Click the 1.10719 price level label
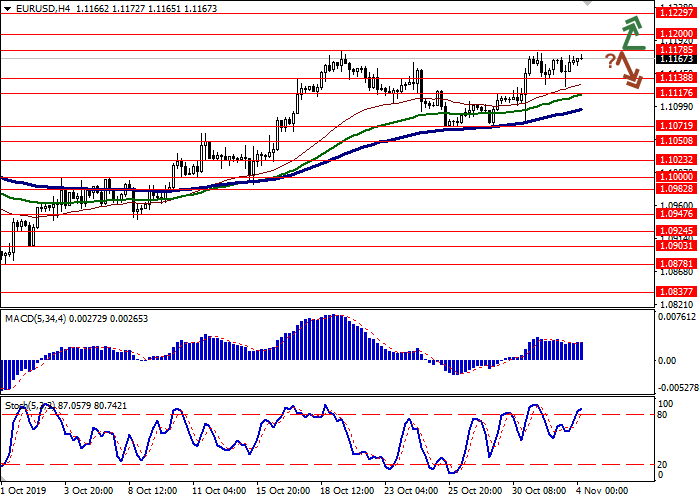700x500 pixels. pos(676,126)
